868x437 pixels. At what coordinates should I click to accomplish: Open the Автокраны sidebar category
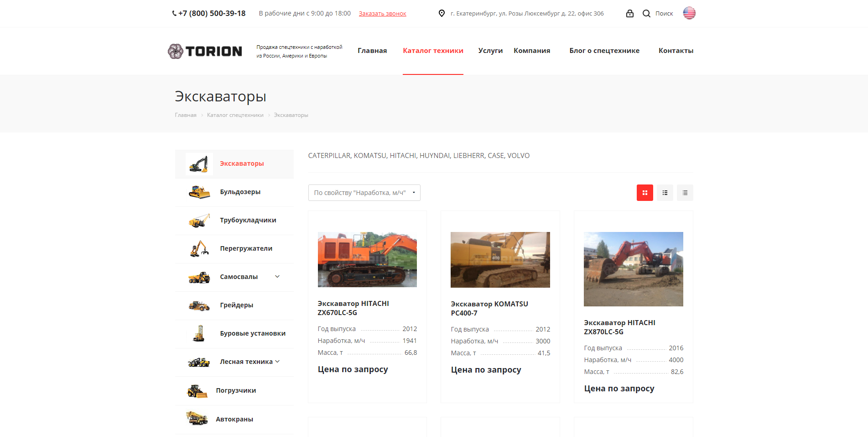click(x=234, y=420)
